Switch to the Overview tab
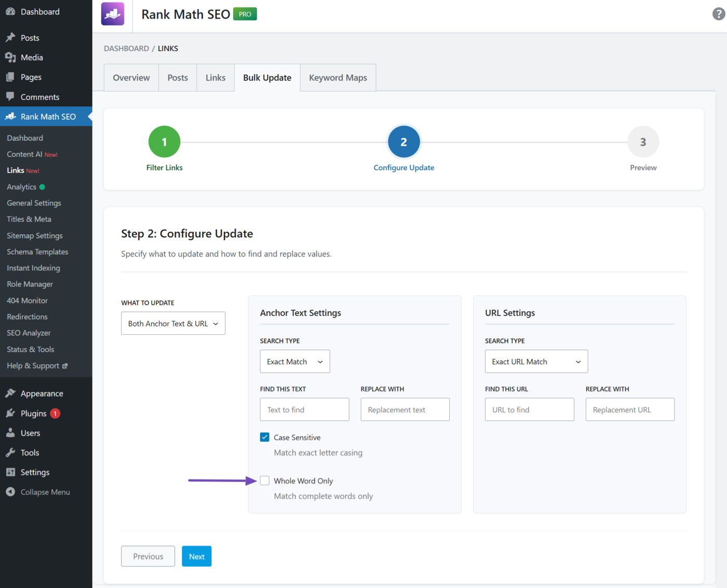 click(131, 78)
